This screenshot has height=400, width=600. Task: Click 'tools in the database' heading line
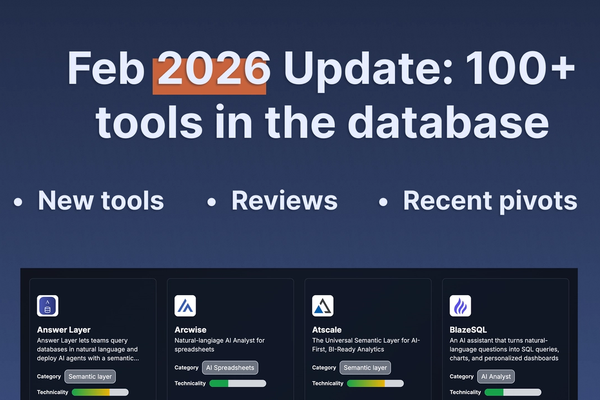[322, 122]
